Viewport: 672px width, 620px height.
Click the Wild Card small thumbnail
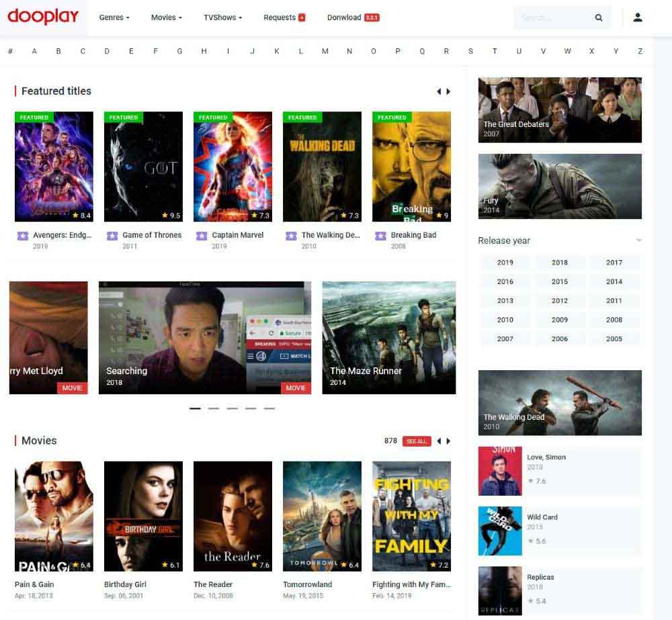click(x=500, y=531)
